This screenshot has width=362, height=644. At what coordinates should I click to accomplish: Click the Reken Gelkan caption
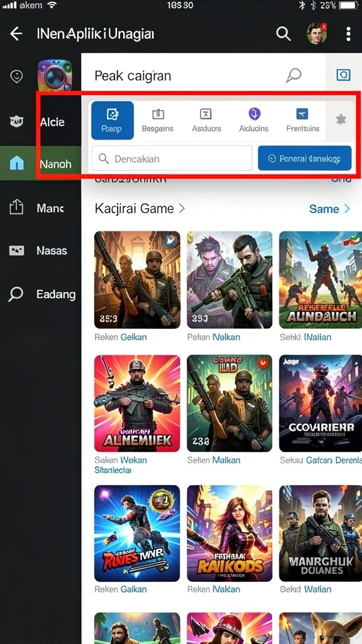[121, 337]
